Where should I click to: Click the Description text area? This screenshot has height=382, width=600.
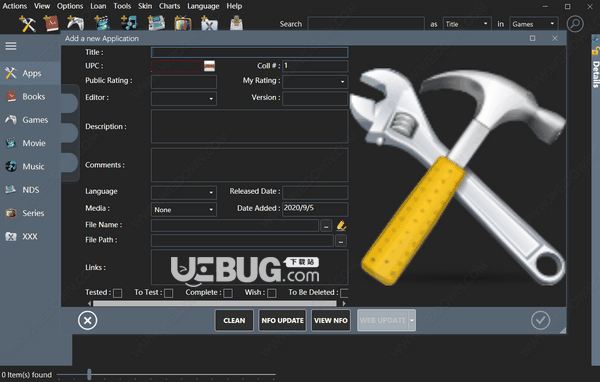click(x=249, y=126)
